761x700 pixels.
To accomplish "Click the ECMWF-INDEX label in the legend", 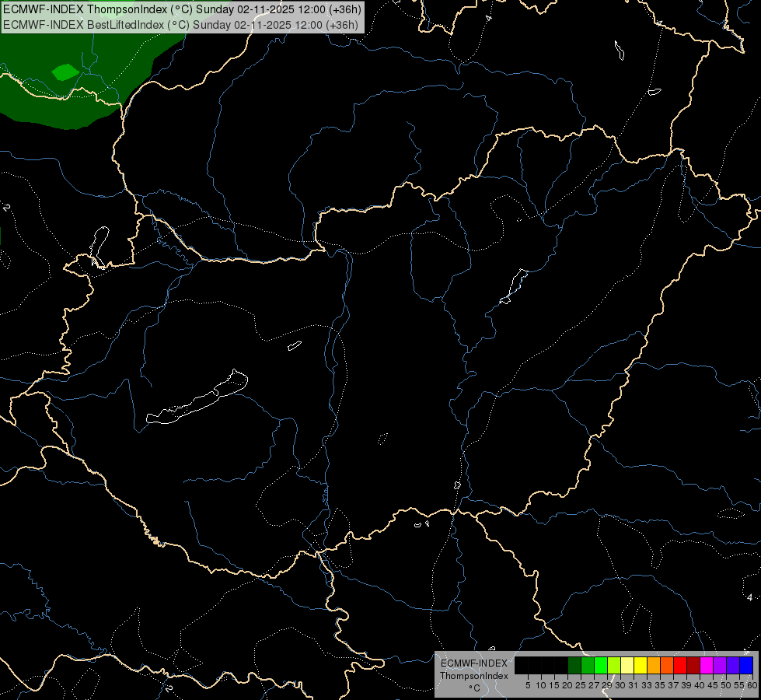I will coord(474,663).
